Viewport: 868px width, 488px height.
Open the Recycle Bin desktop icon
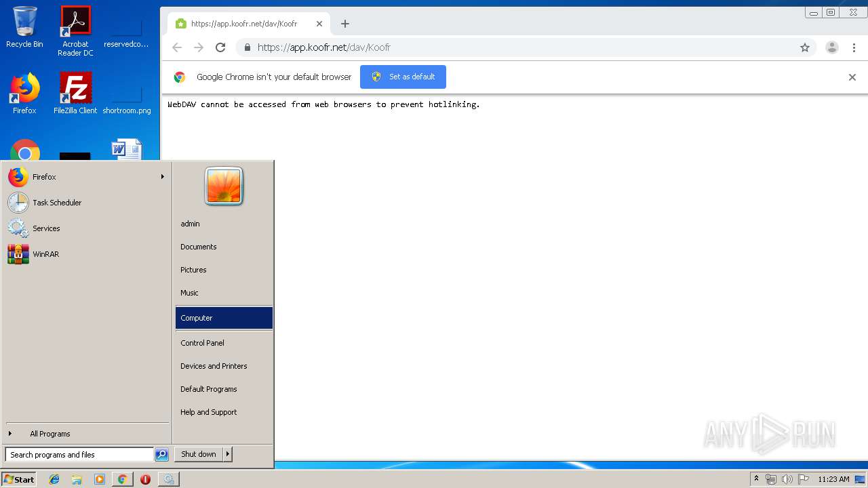tap(24, 27)
